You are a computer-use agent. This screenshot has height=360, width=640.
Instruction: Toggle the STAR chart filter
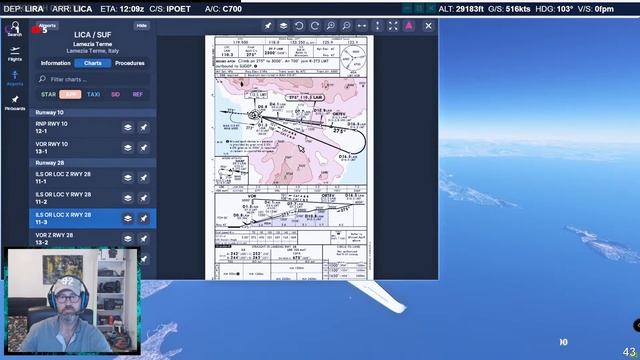[x=48, y=94]
